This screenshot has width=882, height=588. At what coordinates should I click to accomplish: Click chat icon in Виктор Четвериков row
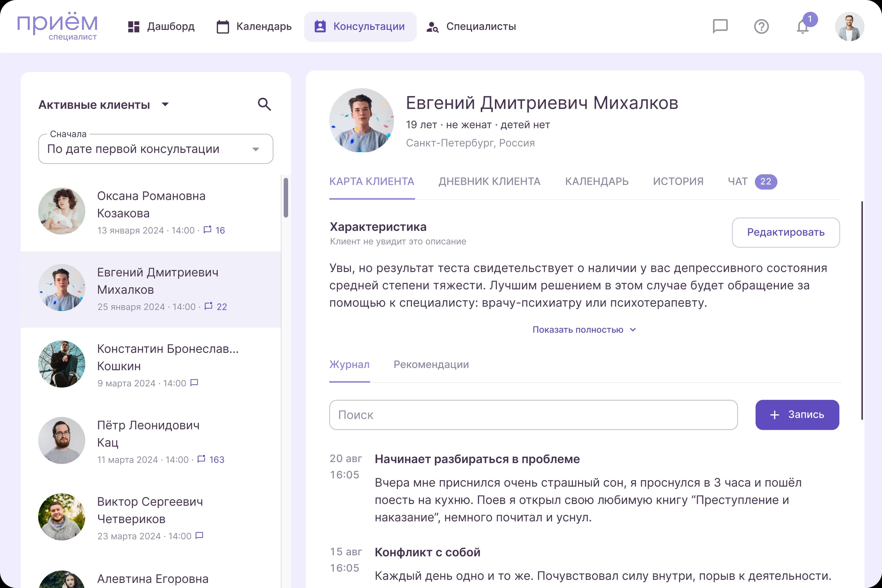(x=200, y=535)
